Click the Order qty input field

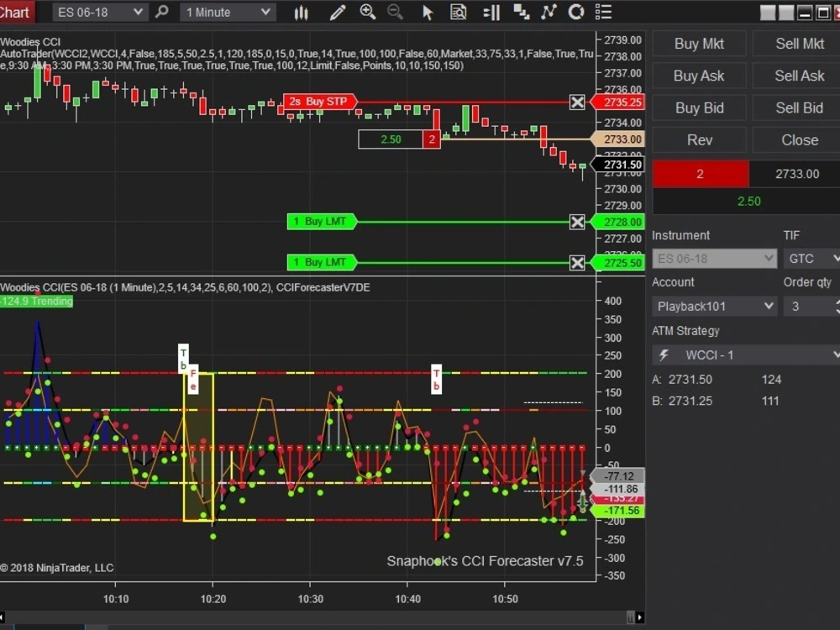tap(808, 307)
